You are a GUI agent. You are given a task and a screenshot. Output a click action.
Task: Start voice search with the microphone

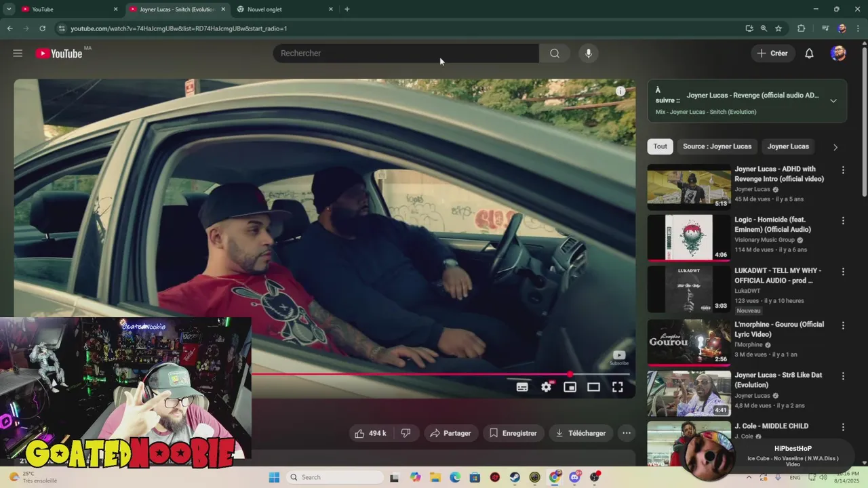coord(588,53)
